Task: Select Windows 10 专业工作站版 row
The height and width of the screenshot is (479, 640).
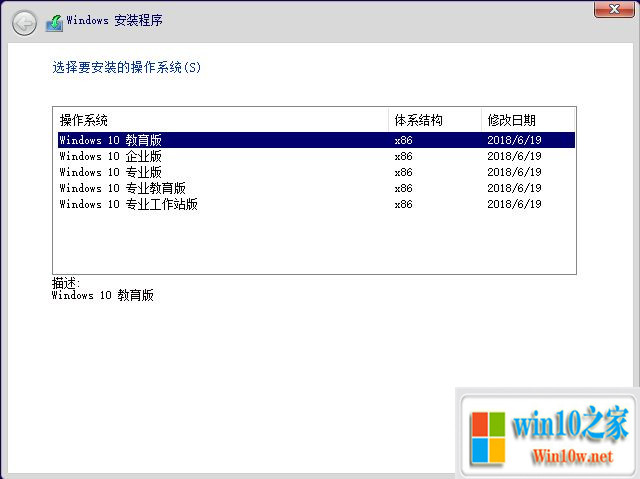Action: coord(316,204)
